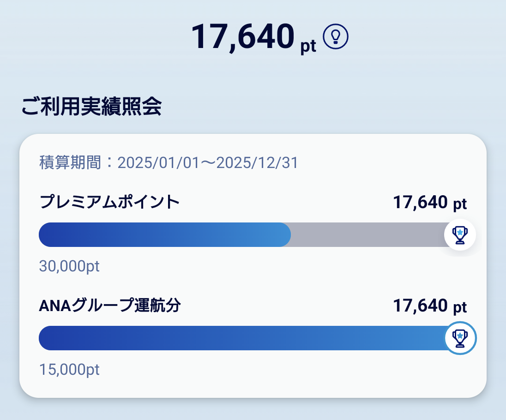Click the trophy icon on ANA Group bar
The height and width of the screenshot is (420, 506).
tap(460, 338)
